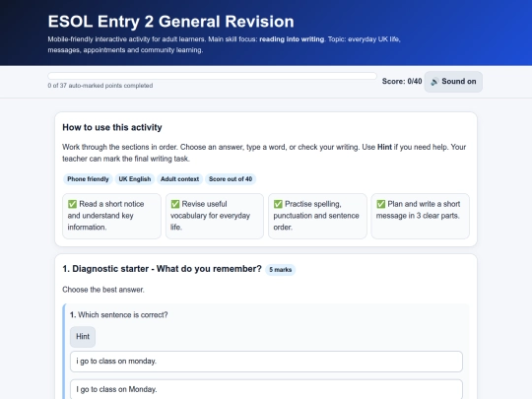Click the speaker icon in Sound button
The width and height of the screenshot is (532, 399).
click(434, 82)
